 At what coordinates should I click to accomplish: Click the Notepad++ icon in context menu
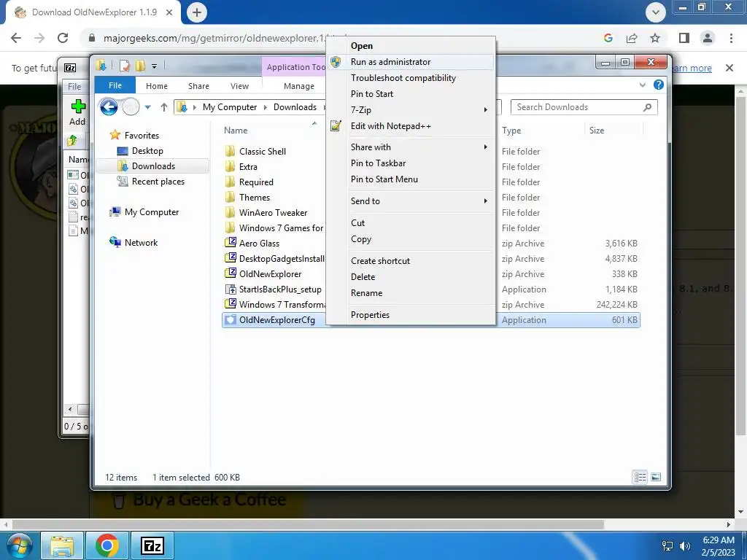pos(336,126)
